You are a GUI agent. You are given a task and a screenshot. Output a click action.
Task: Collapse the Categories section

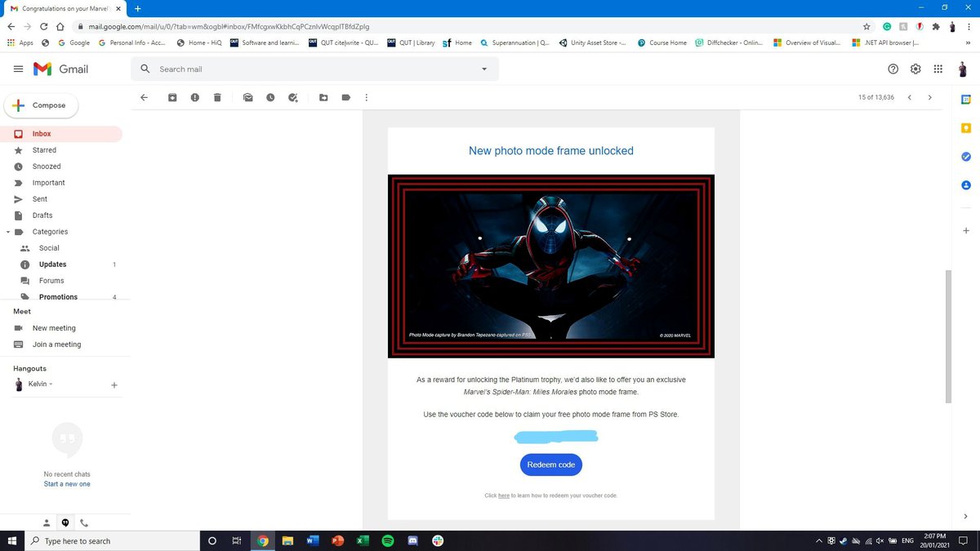click(x=7, y=232)
